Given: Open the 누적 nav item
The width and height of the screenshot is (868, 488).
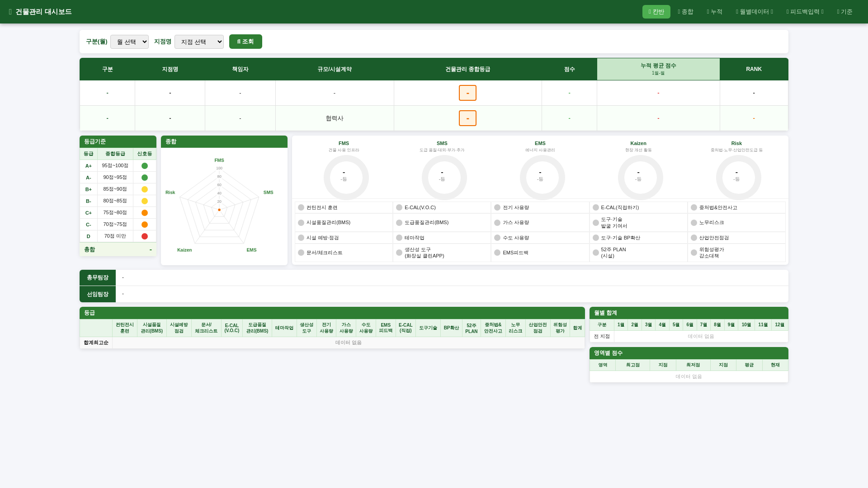Looking at the screenshot, I should coord(715,12).
